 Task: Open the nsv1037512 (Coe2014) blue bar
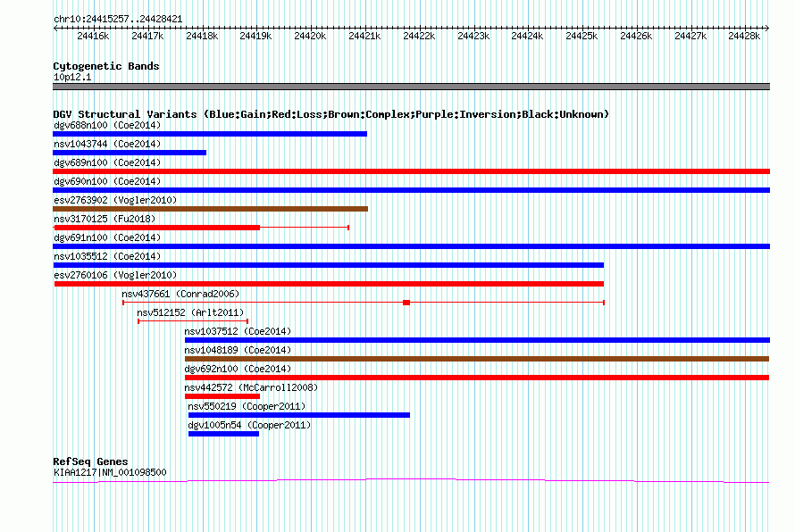click(477, 340)
